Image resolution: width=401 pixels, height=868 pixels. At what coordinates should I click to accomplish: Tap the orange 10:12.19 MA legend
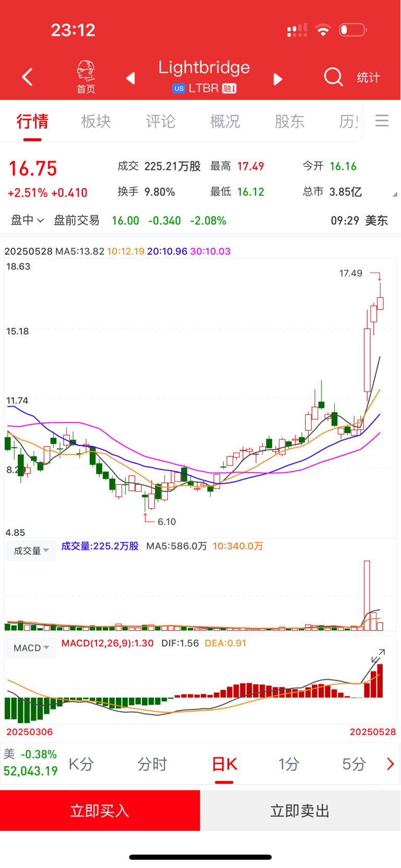(x=126, y=251)
